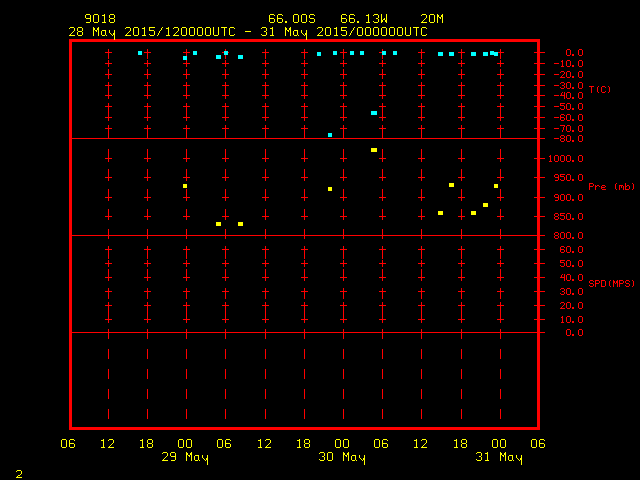This screenshot has height=480, width=640.
Task: Click the leftmost yellow pressure data point
Action: (x=185, y=186)
